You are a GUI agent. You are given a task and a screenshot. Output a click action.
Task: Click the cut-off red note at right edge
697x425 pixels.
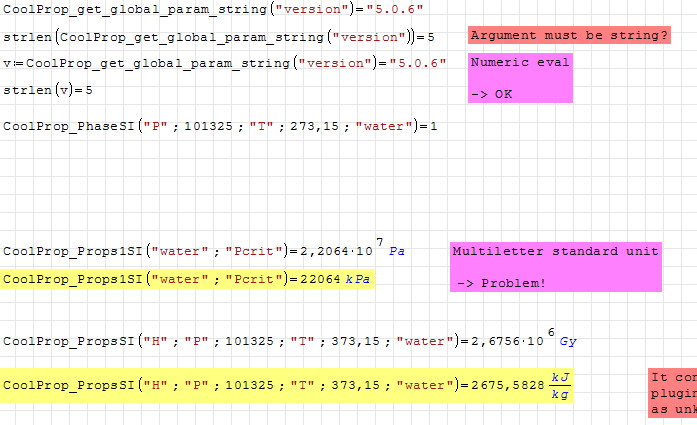(x=671, y=392)
